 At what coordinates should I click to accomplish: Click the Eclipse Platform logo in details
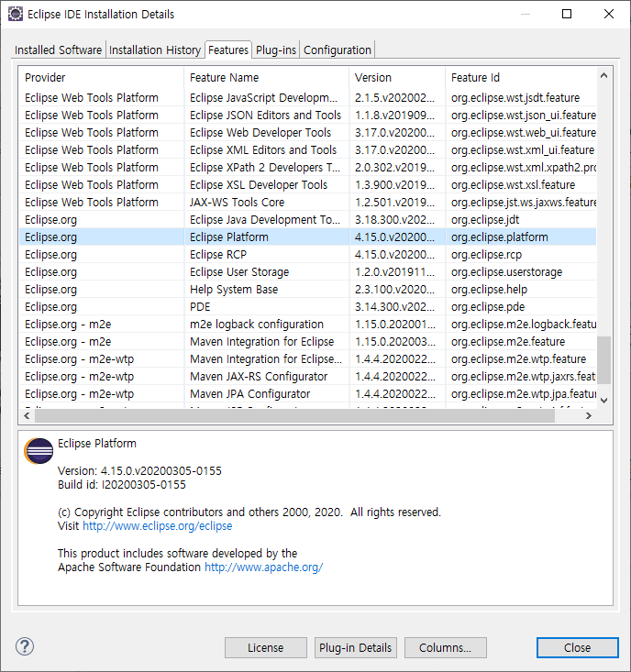pyautogui.click(x=39, y=451)
